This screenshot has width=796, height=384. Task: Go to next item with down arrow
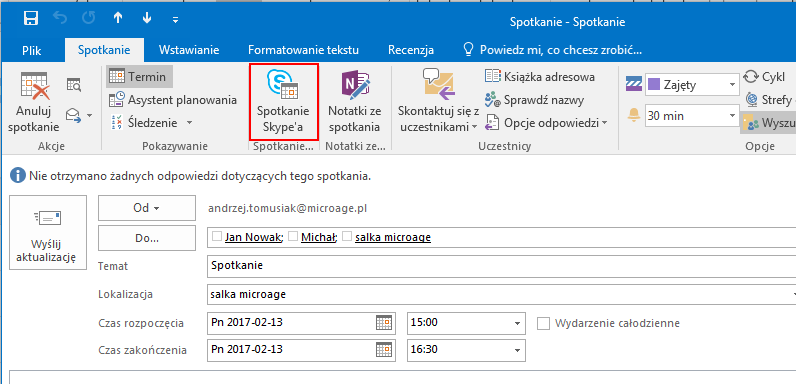point(147,19)
